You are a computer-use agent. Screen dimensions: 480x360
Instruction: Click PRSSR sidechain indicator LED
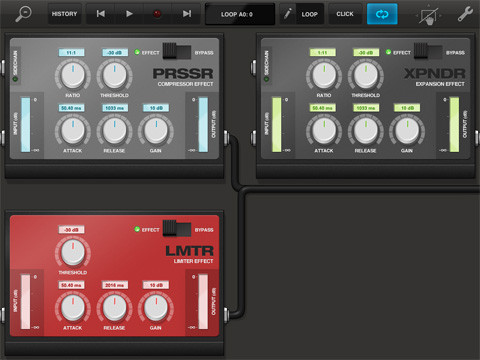15,79
